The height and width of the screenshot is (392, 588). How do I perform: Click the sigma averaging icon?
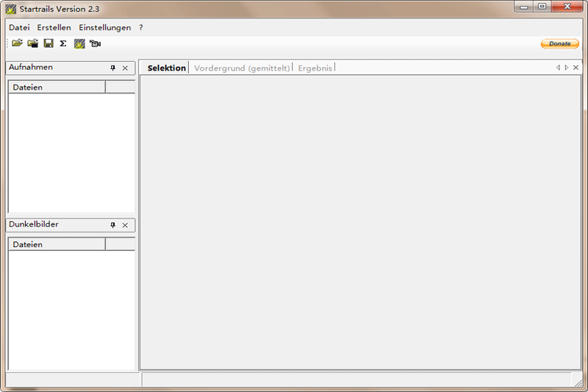click(63, 43)
